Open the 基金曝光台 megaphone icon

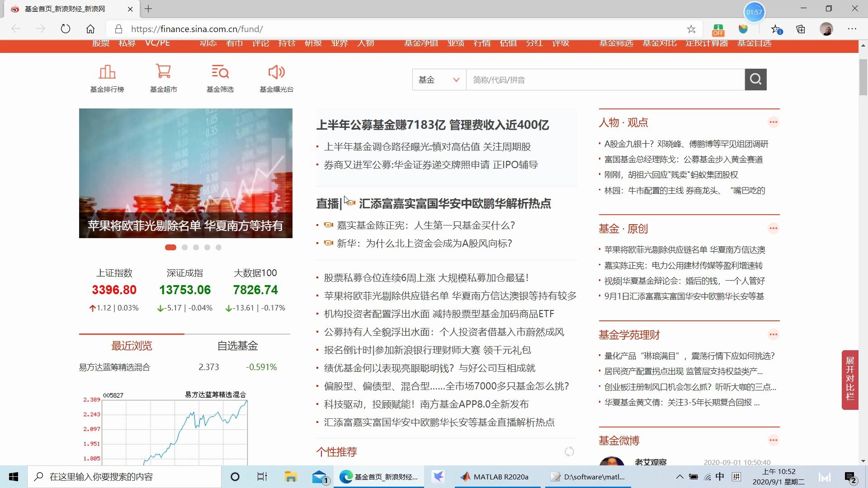click(x=276, y=78)
